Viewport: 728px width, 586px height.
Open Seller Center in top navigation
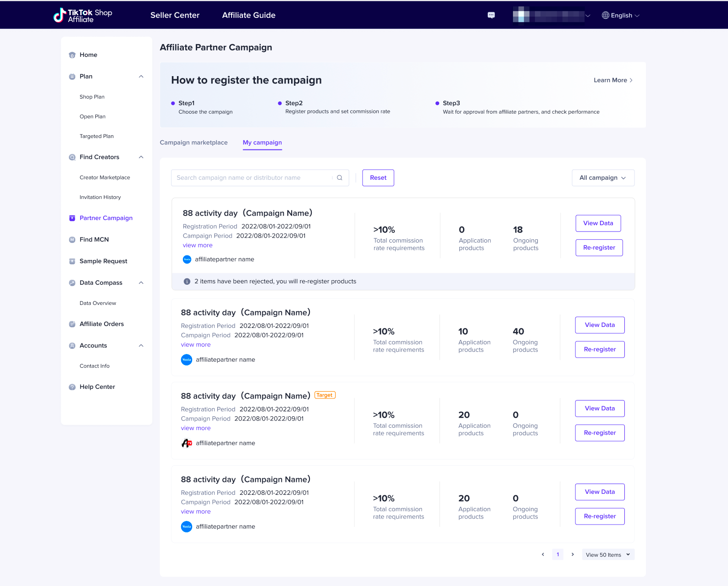(175, 15)
